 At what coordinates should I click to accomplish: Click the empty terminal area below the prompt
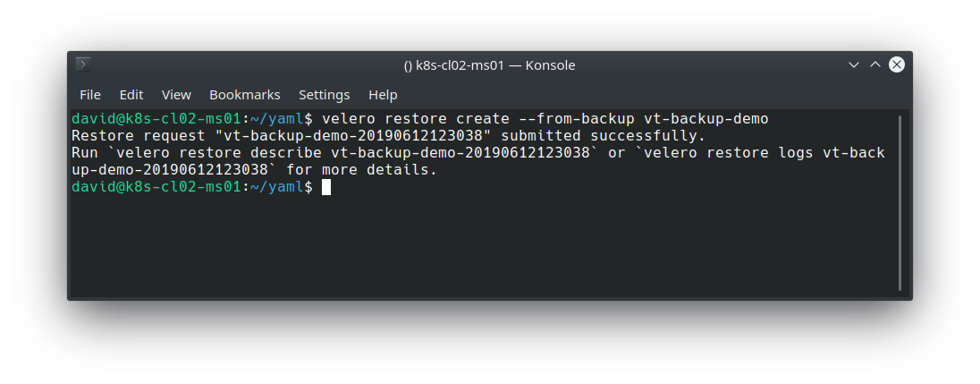coord(483,245)
